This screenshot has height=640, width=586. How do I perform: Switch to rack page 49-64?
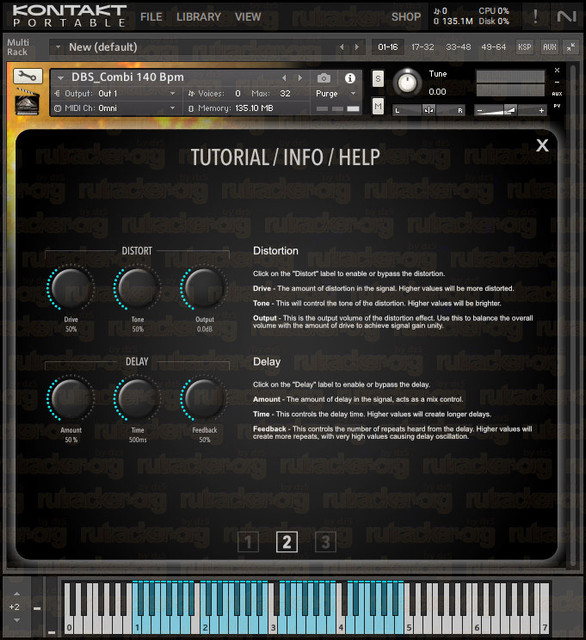tap(493, 47)
